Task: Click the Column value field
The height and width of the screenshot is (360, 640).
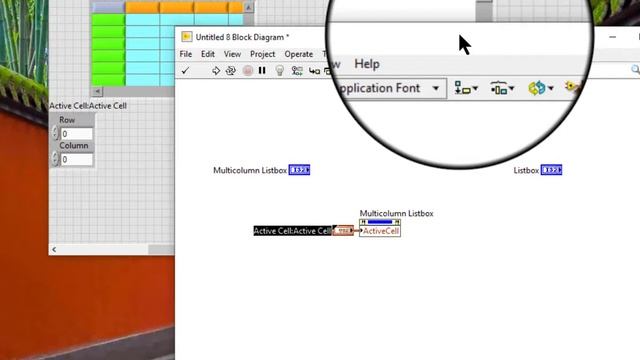Action: (x=76, y=160)
